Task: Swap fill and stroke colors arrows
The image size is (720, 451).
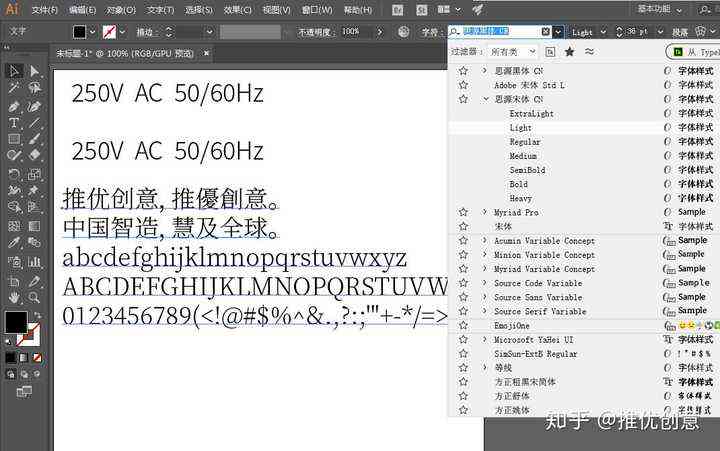Action: coord(38,316)
